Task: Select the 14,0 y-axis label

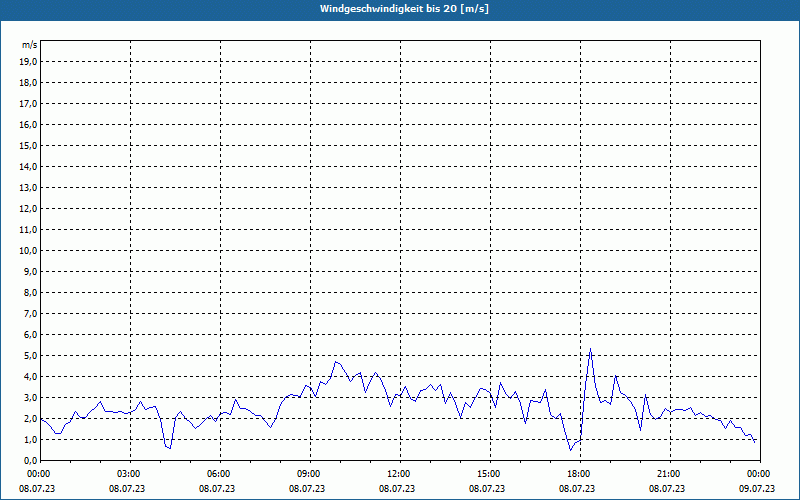Action: pos(28,166)
